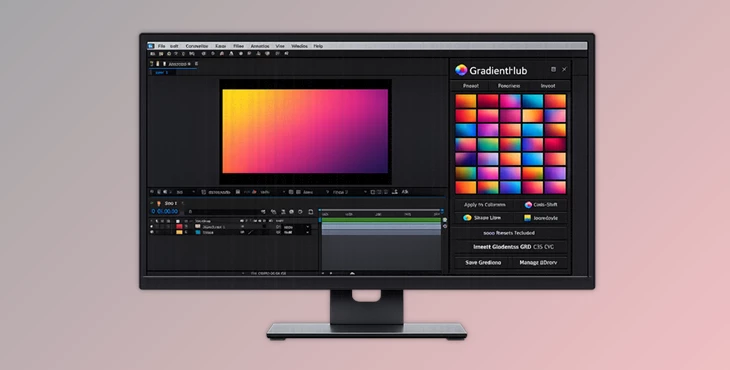Click the Save Gradient button

(483, 262)
